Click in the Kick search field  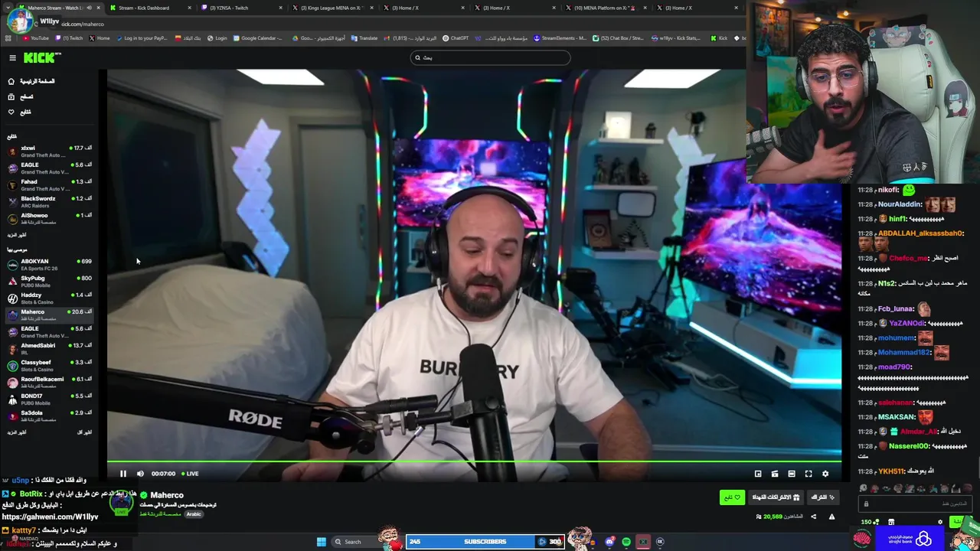490,57
